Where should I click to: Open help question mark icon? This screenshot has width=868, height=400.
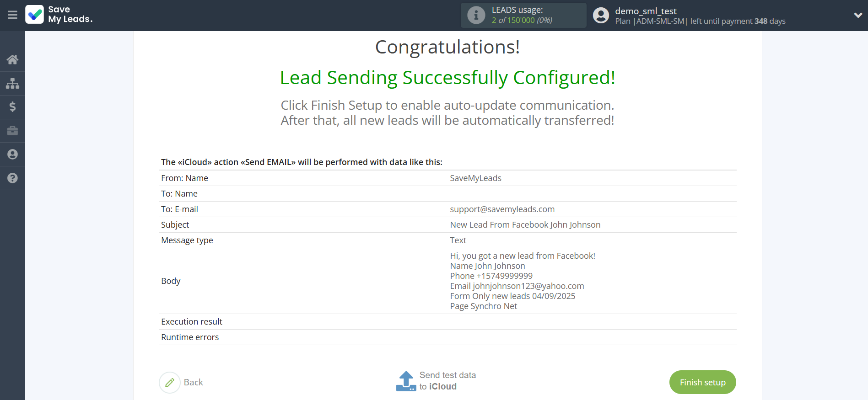[12, 178]
